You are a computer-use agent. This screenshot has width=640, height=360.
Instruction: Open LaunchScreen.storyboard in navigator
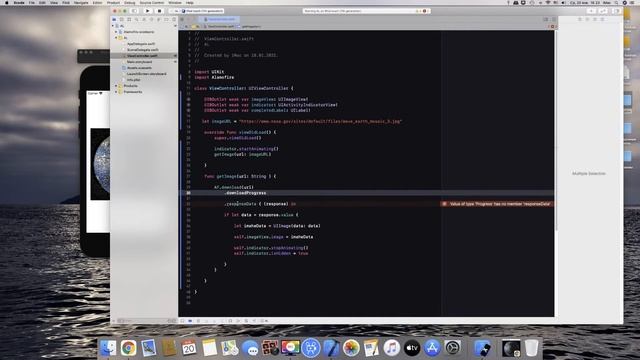[147, 74]
